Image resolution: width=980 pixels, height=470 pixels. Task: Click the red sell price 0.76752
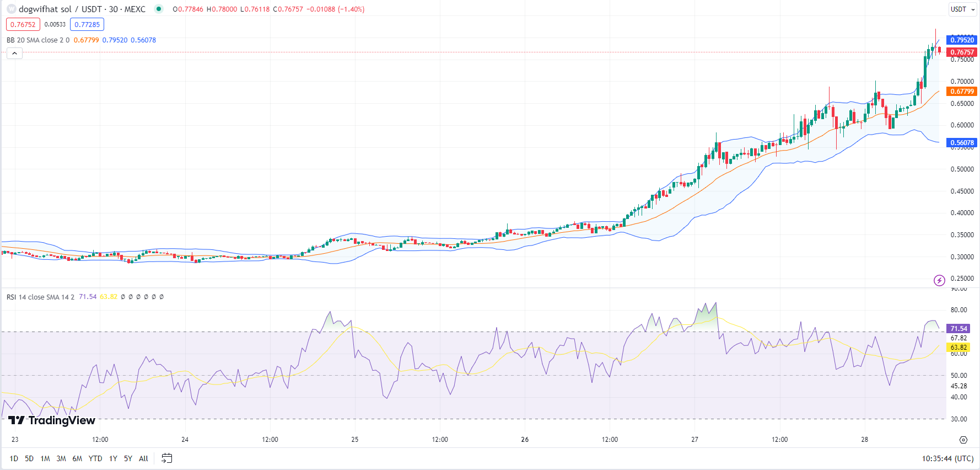[23, 24]
